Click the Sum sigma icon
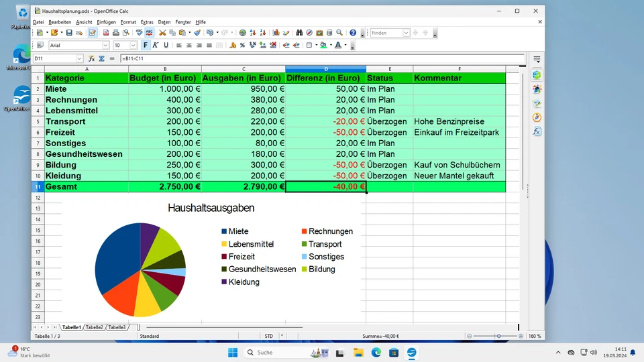This screenshot has width=644, height=362. pos(102,59)
